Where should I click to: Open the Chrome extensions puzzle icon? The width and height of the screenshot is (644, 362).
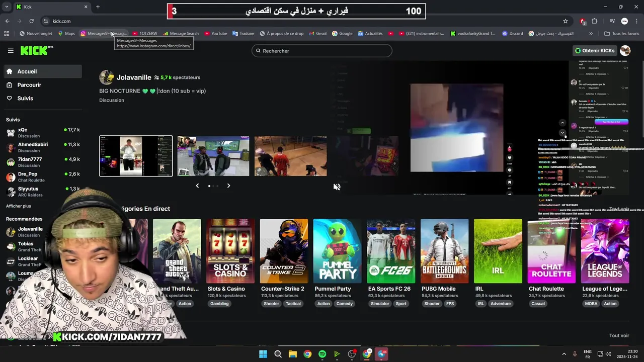pos(595,21)
